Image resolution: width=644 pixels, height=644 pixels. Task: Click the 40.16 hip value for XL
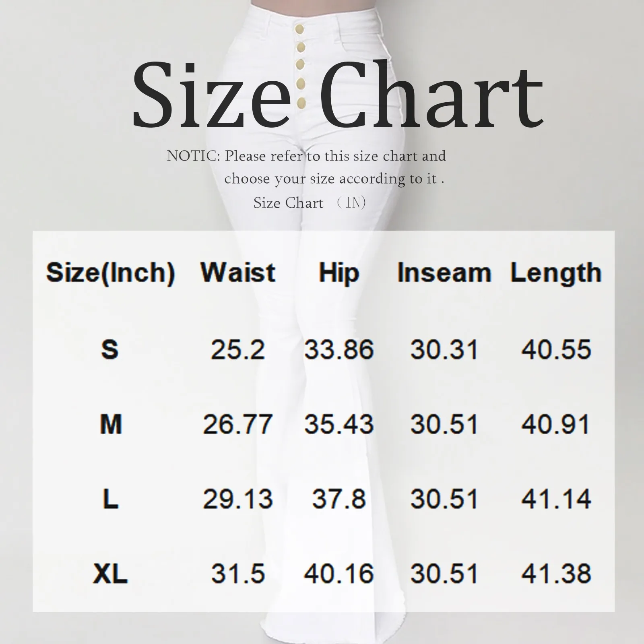(x=339, y=574)
